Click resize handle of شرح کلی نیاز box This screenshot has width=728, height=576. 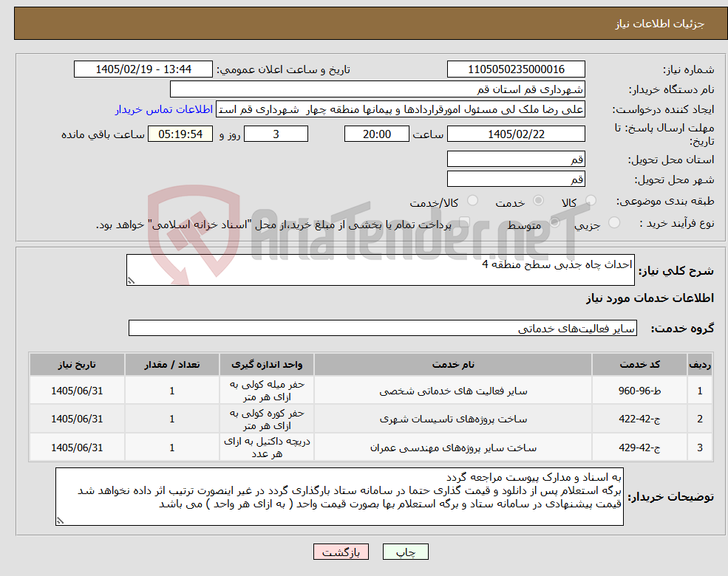131,281
